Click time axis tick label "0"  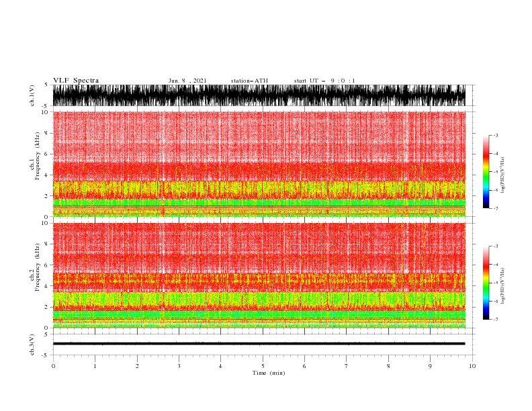[53, 366]
